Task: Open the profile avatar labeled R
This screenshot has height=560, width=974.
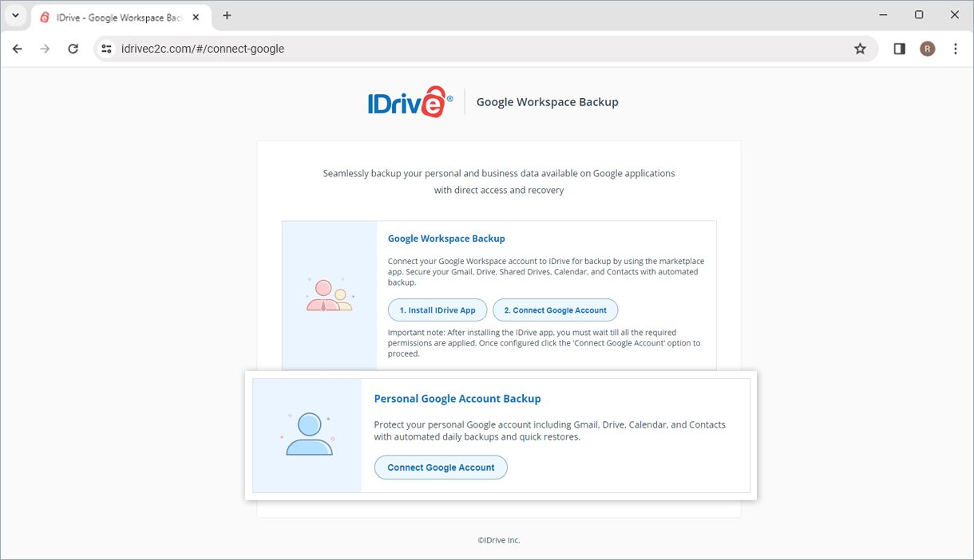Action: (x=927, y=49)
